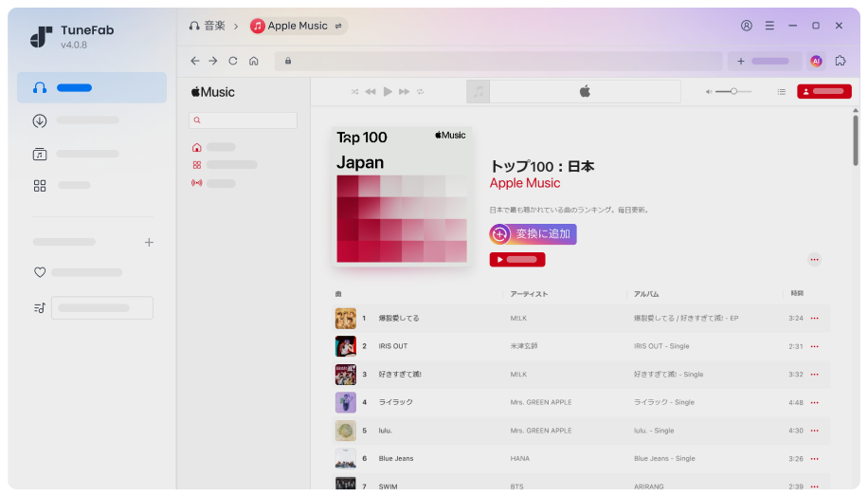Screen dimensions: 868x497
Task: Go to browser home page icon
Action: [254, 61]
